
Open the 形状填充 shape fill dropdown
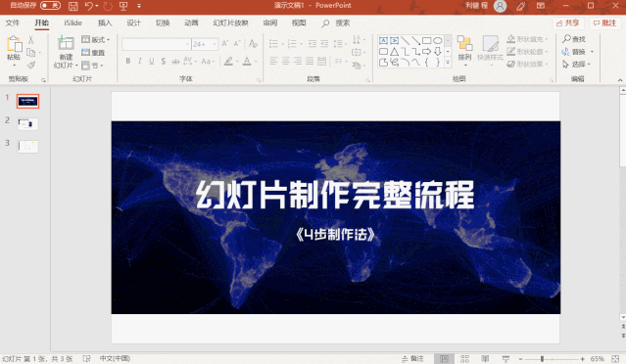(527, 39)
